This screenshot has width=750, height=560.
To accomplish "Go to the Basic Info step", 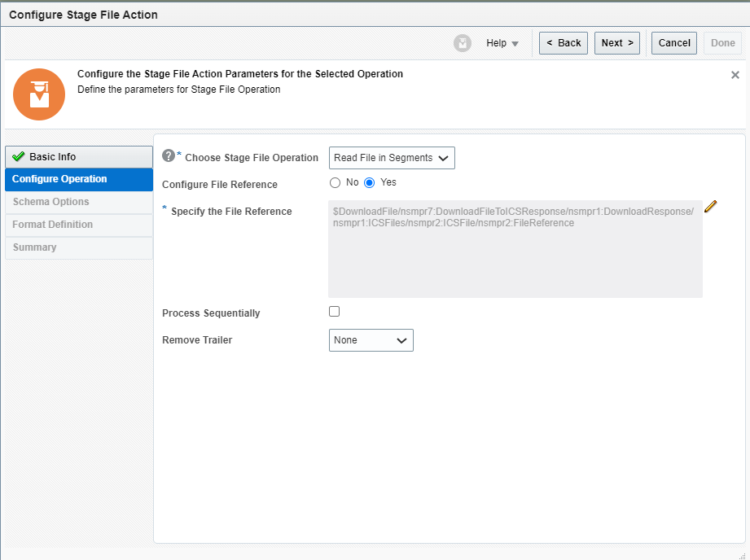I will pos(79,157).
